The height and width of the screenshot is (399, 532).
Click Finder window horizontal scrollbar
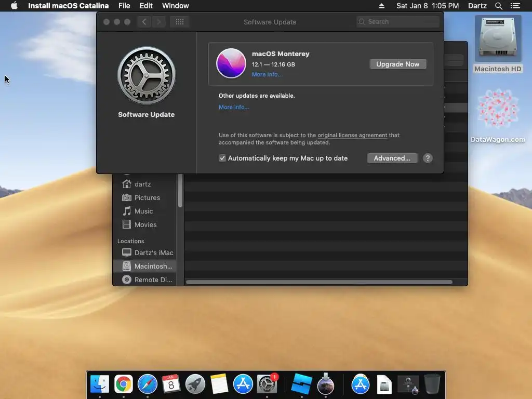319,282
